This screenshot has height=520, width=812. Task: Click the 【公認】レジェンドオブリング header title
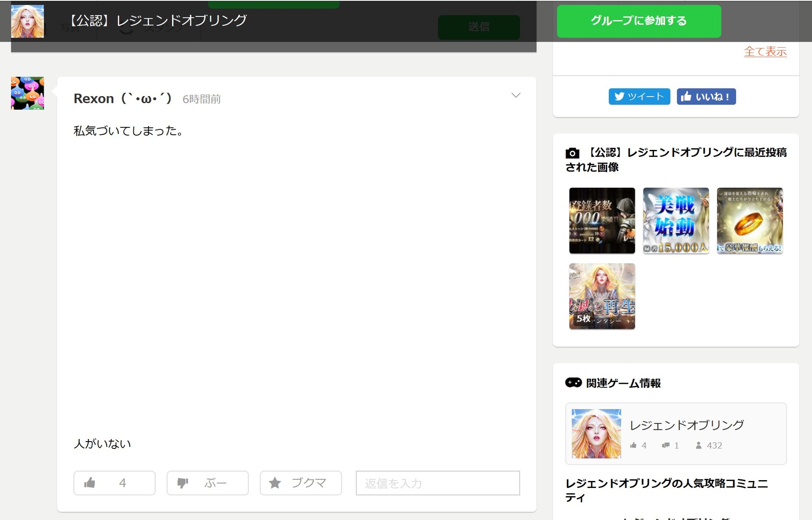pyautogui.click(x=157, y=20)
